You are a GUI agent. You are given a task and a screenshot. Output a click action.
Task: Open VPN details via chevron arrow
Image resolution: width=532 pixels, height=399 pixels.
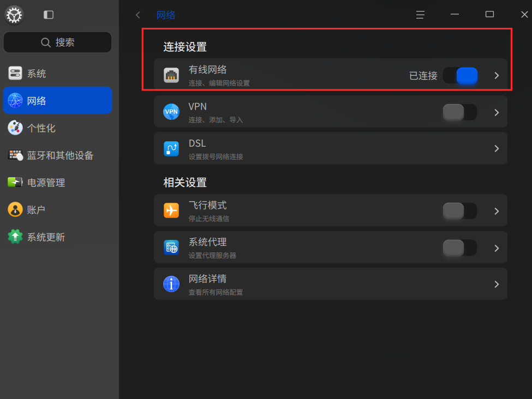(x=497, y=112)
